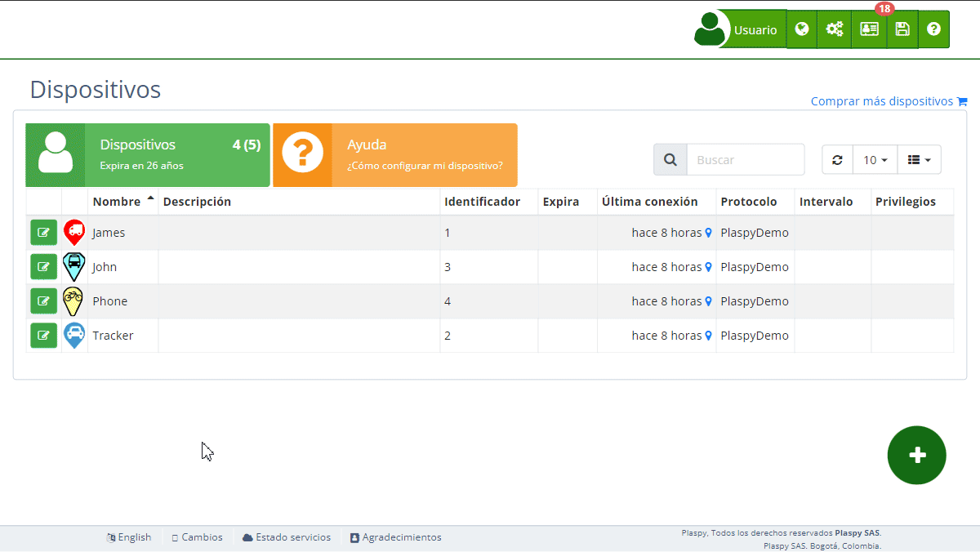Add a new device with the plus button
980x552 pixels.
(916, 456)
